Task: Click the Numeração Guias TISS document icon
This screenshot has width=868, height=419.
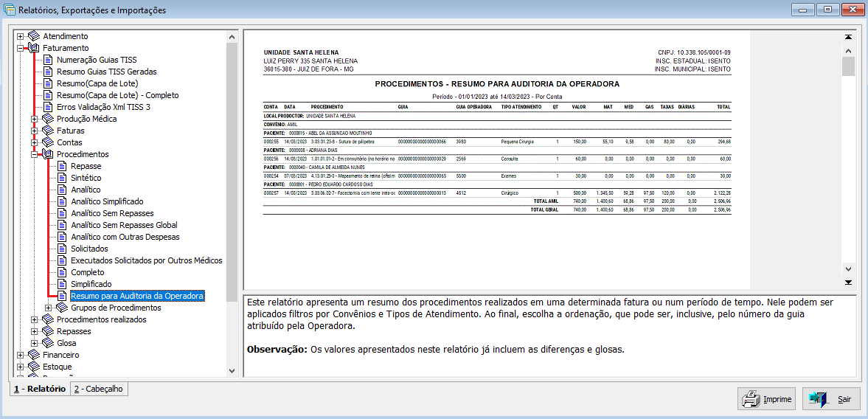Action: 49,60
